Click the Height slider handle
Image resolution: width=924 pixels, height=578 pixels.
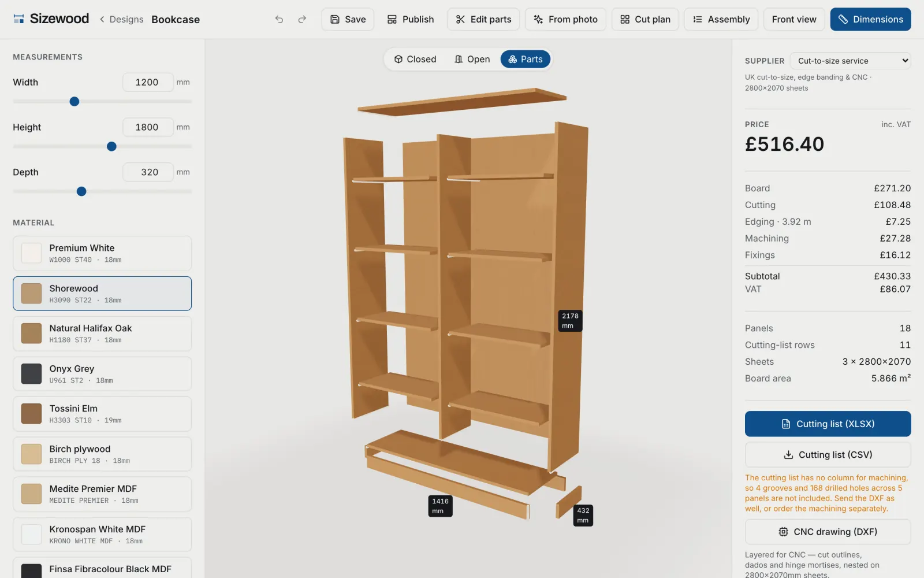click(x=112, y=147)
